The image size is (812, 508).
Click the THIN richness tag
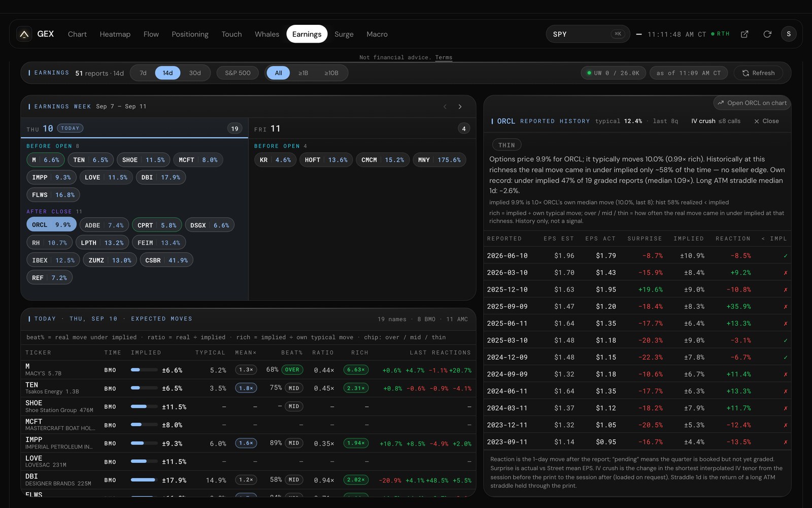click(506, 145)
